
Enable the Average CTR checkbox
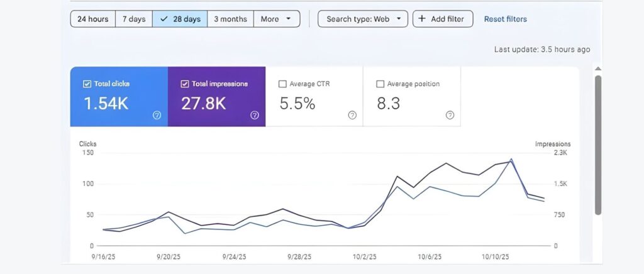click(282, 84)
